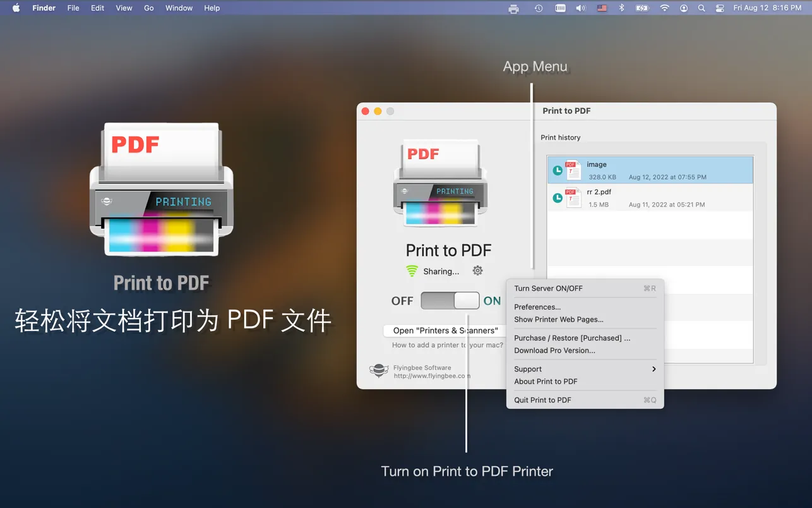Select Turn Server ON/OFF

(547, 288)
